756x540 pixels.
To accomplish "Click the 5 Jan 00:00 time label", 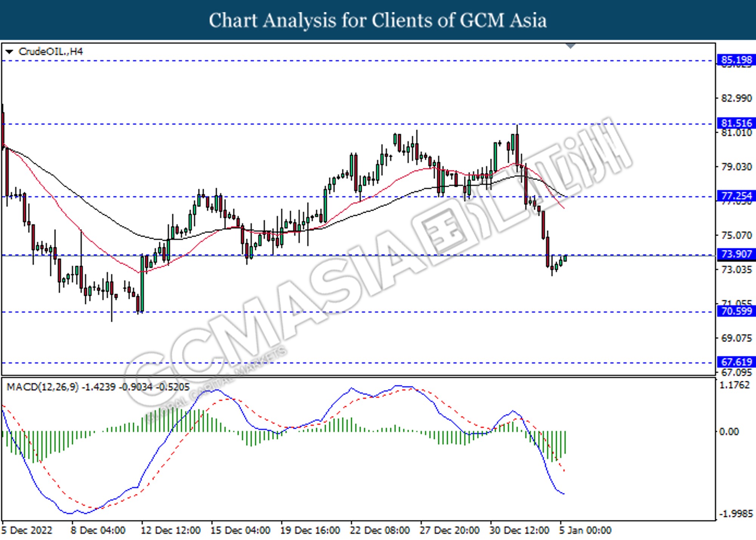I will click(x=585, y=530).
